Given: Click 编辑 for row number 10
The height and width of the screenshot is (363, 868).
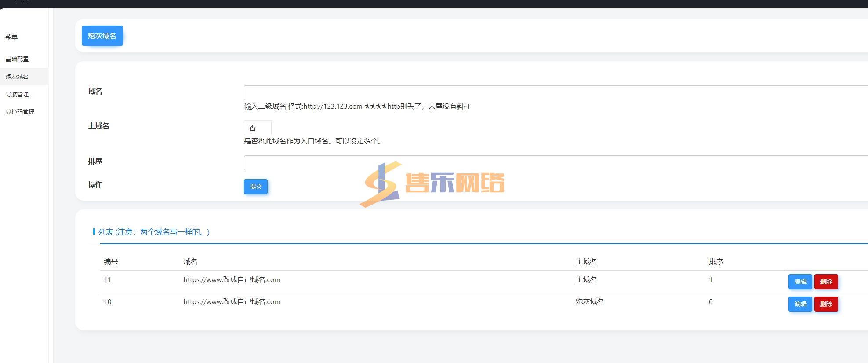Looking at the screenshot, I should 800,304.
